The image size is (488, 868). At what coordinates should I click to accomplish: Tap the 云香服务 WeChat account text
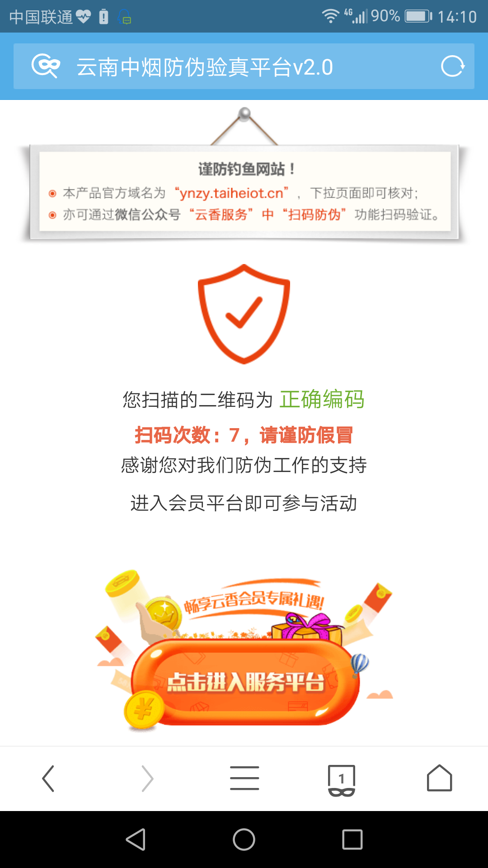[x=221, y=214]
